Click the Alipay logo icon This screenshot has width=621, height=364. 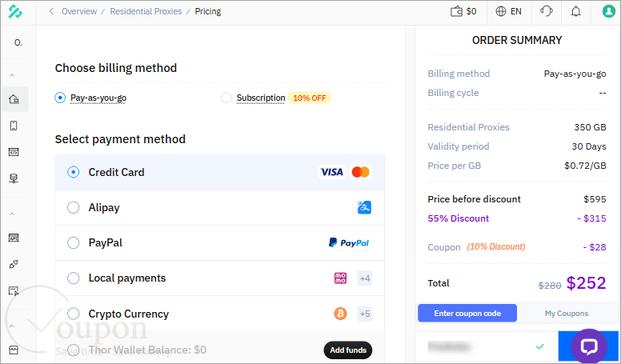click(364, 207)
